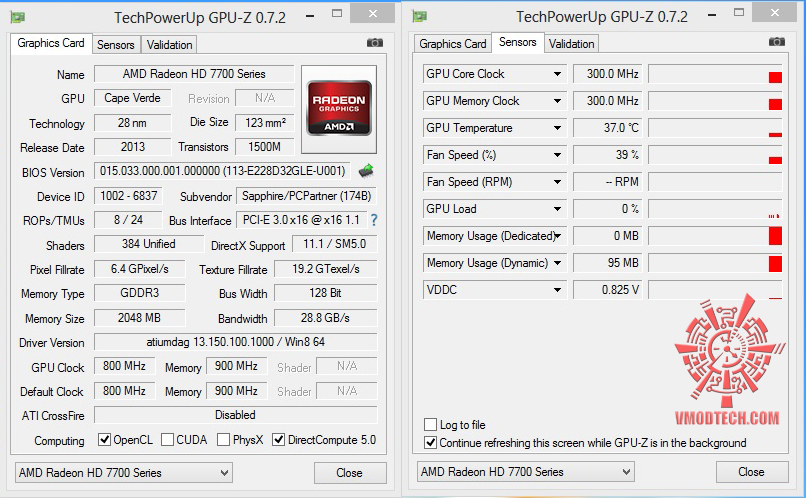This screenshot has height=498, width=806.
Task: Maximize the right GPU-Z window
Action: click(739, 12)
